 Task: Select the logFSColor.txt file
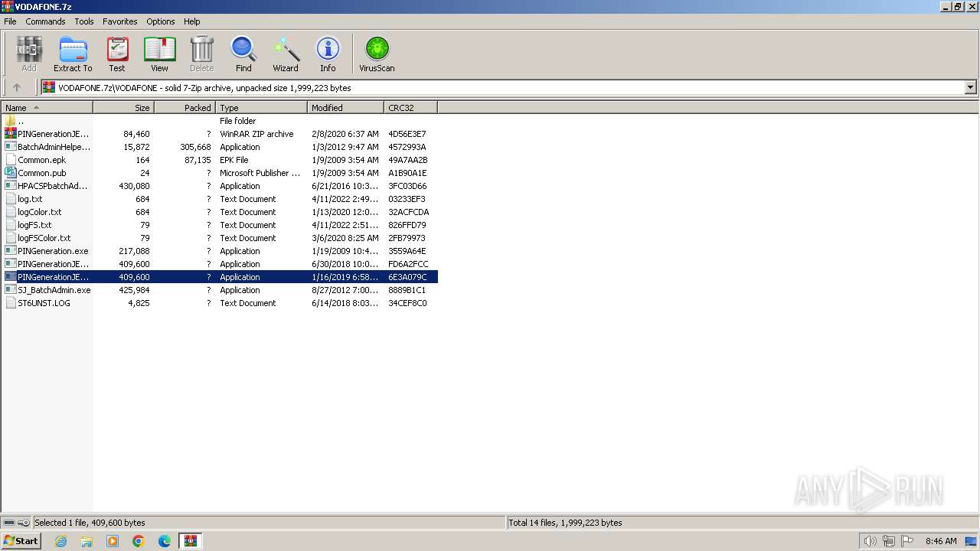[x=220, y=238]
